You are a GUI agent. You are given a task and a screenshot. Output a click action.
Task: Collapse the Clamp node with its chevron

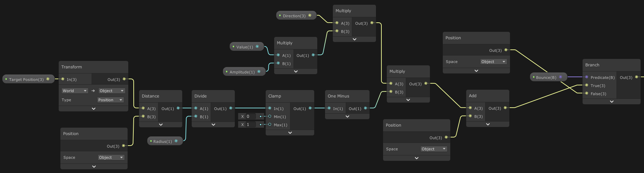point(290,133)
